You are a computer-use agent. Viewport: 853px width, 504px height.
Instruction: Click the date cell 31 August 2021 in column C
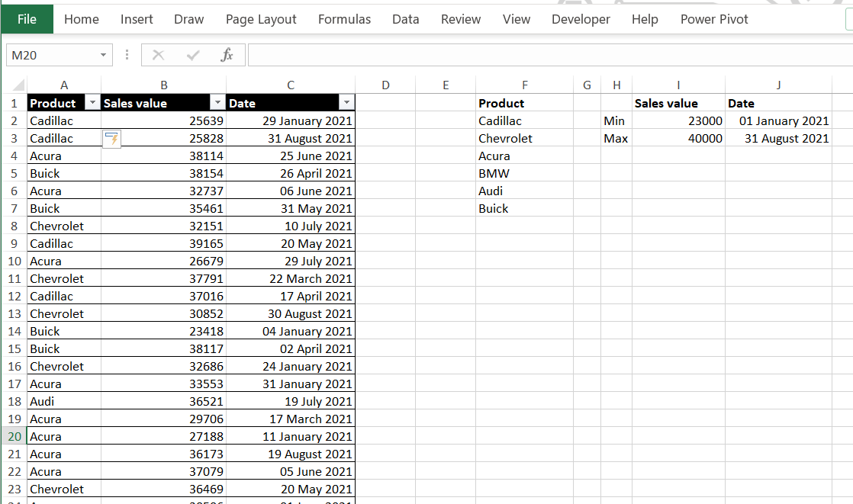coord(291,138)
